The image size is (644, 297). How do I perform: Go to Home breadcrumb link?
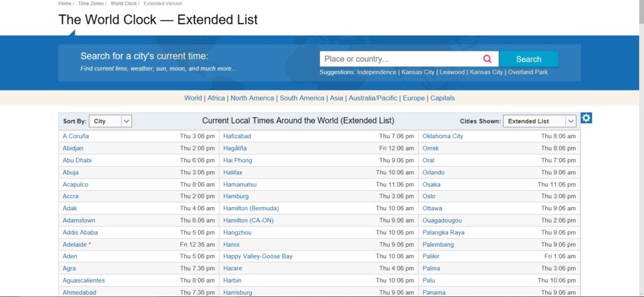coord(65,4)
